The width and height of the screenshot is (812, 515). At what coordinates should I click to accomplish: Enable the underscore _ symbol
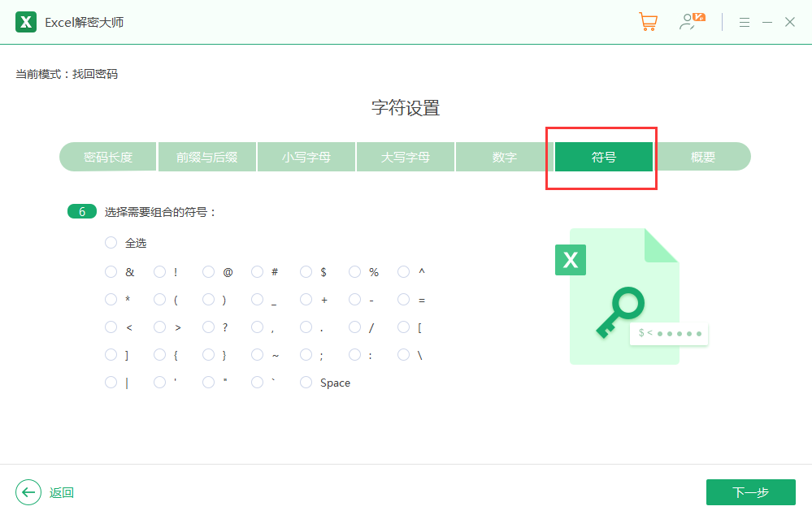pos(258,299)
